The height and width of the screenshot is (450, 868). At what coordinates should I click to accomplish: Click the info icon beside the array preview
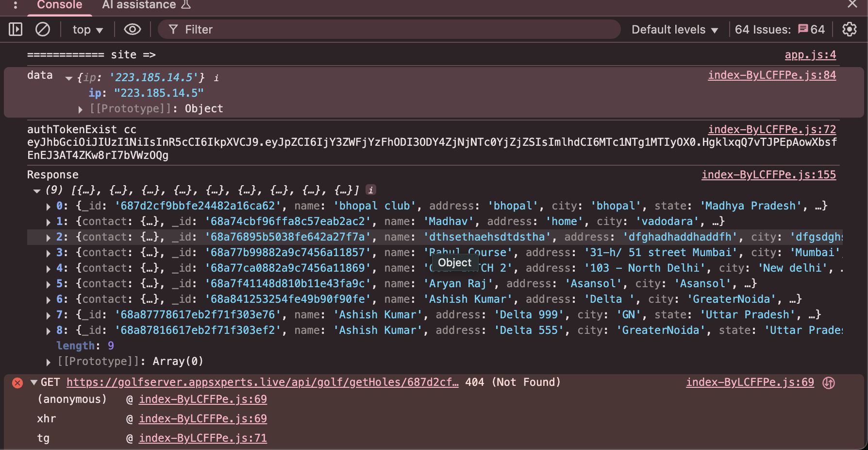[x=371, y=190]
